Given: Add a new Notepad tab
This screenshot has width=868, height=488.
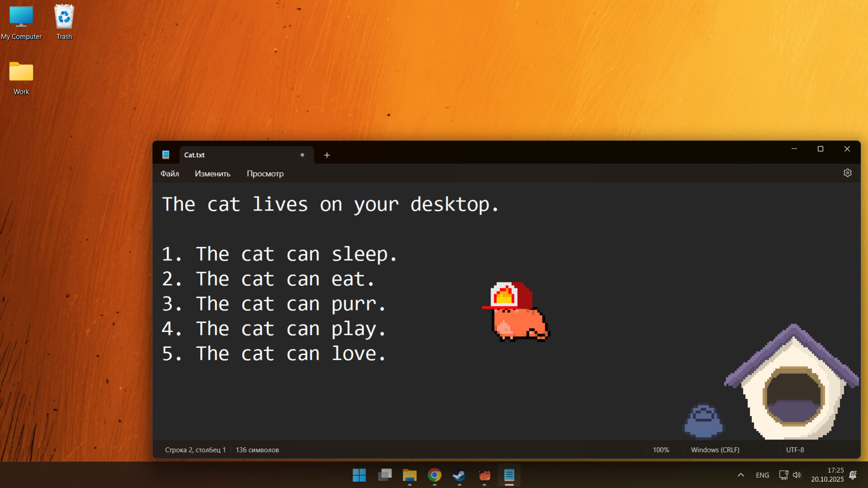Looking at the screenshot, I should point(327,155).
